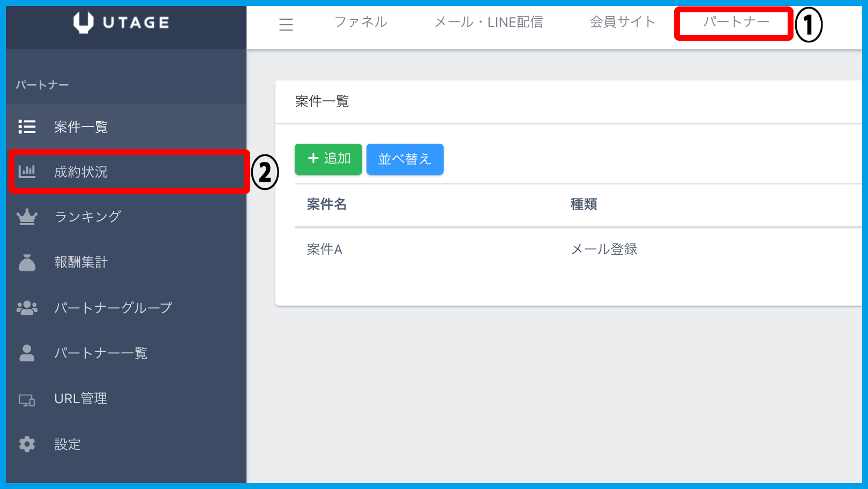
Task: Click the bar chart icon for 成約状況
Action: coord(27,172)
